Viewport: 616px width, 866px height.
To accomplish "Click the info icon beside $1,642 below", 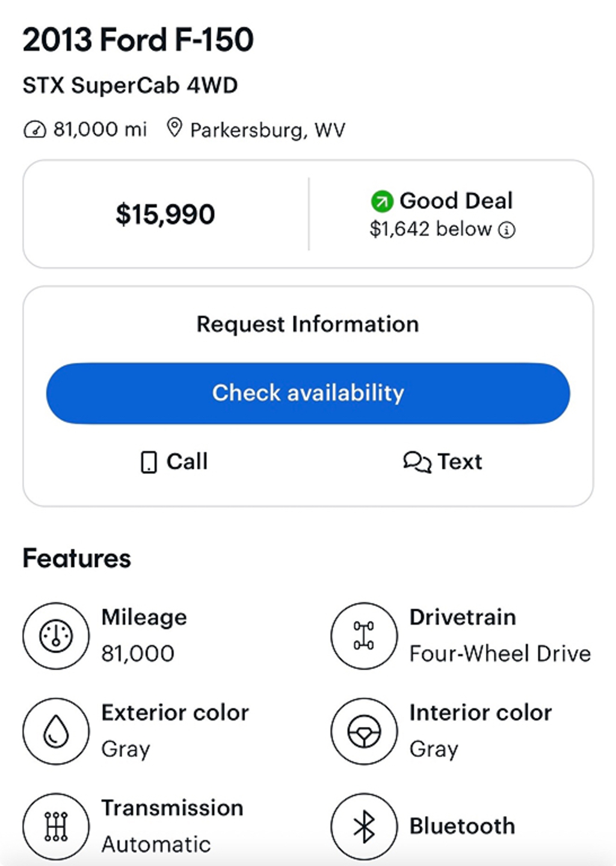I will point(507,230).
